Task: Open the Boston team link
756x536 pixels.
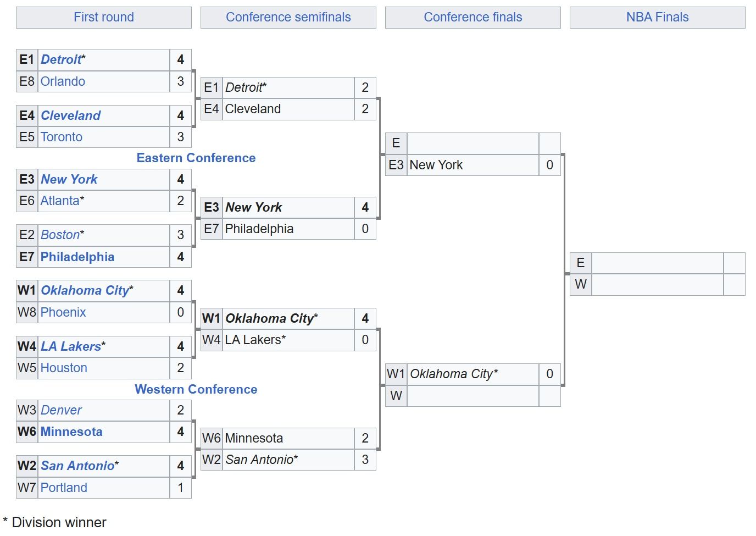Action: point(60,235)
